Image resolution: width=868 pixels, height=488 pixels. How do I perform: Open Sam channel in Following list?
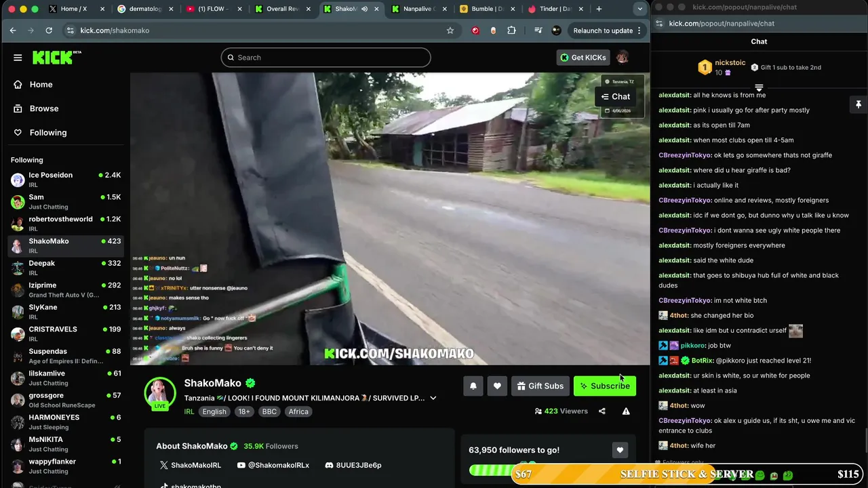point(65,202)
